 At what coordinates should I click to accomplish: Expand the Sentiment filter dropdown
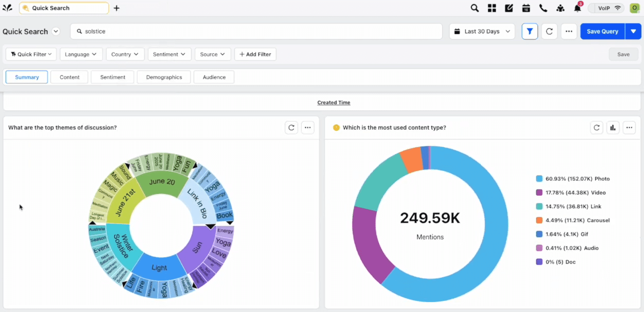(x=169, y=54)
